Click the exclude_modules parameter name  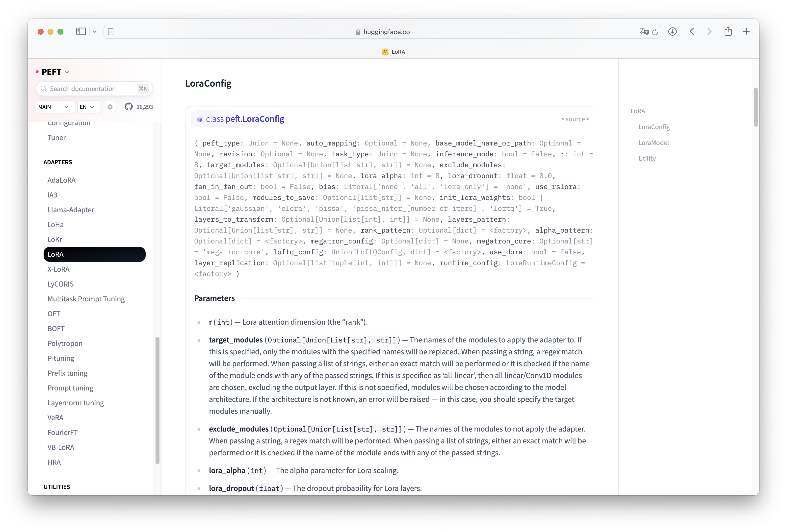pos(238,429)
